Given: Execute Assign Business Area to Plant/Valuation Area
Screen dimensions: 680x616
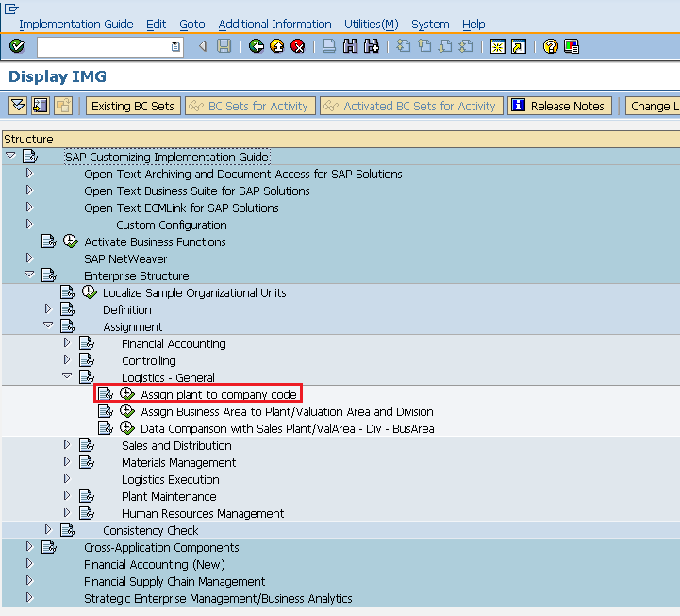Looking at the screenshot, I should (x=127, y=410).
